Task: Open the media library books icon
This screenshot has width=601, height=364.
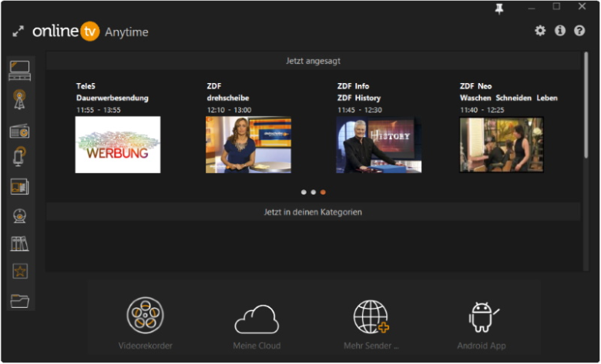Action: pyautogui.click(x=19, y=243)
